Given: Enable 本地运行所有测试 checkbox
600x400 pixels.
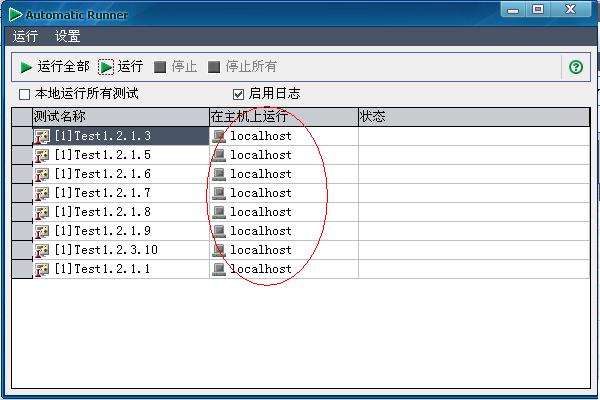Looking at the screenshot, I should (24, 94).
